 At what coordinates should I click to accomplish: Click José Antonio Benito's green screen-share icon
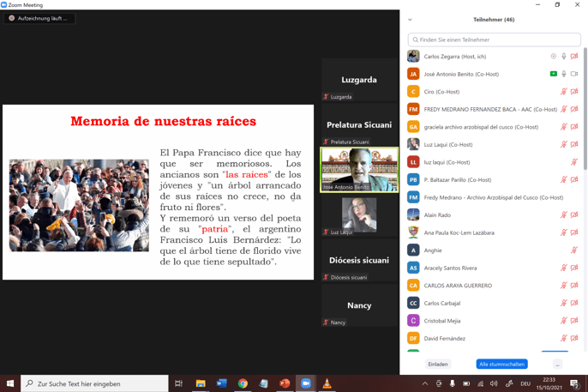click(x=554, y=74)
